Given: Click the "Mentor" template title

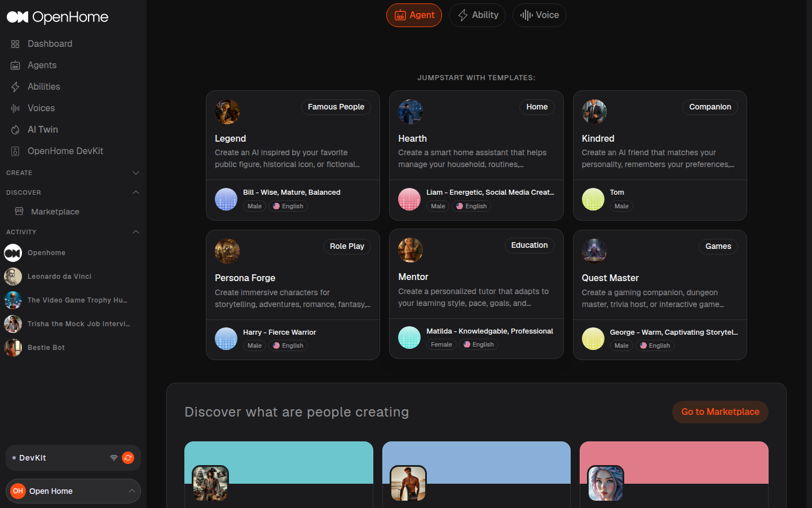Looking at the screenshot, I should point(413,277).
